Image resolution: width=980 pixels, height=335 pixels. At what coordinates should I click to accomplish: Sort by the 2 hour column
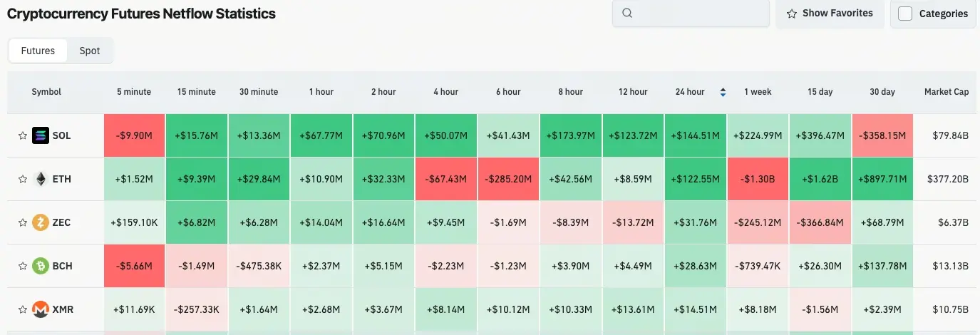tap(383, 92)
